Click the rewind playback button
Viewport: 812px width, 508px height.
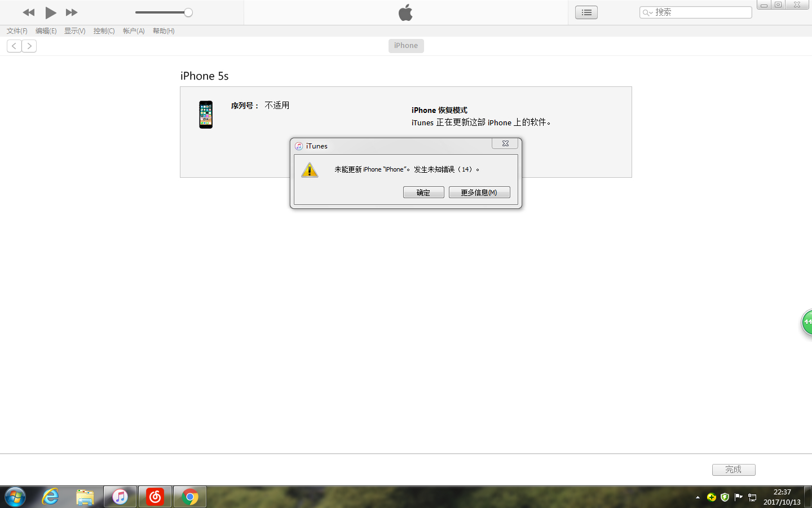(29, 12)
